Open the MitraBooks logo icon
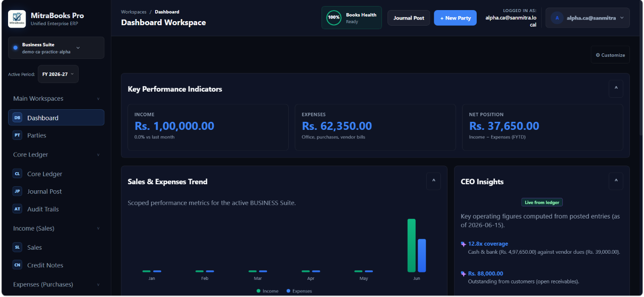644x297 pixels. point(17,19)
